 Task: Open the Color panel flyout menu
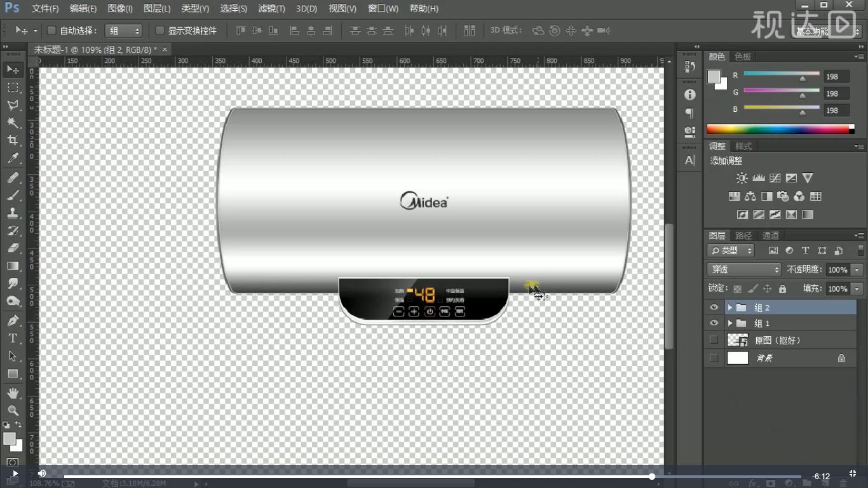click(x=860, y=57)
